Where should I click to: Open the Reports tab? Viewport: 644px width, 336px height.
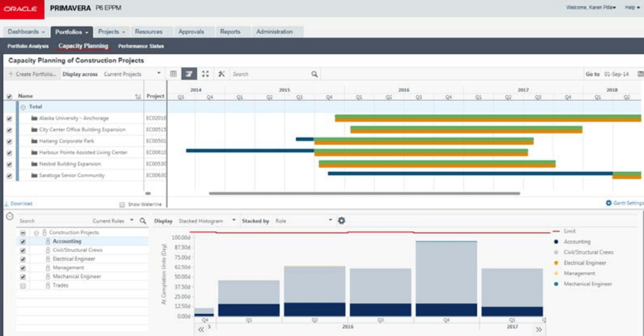click(x=230, y=32)
